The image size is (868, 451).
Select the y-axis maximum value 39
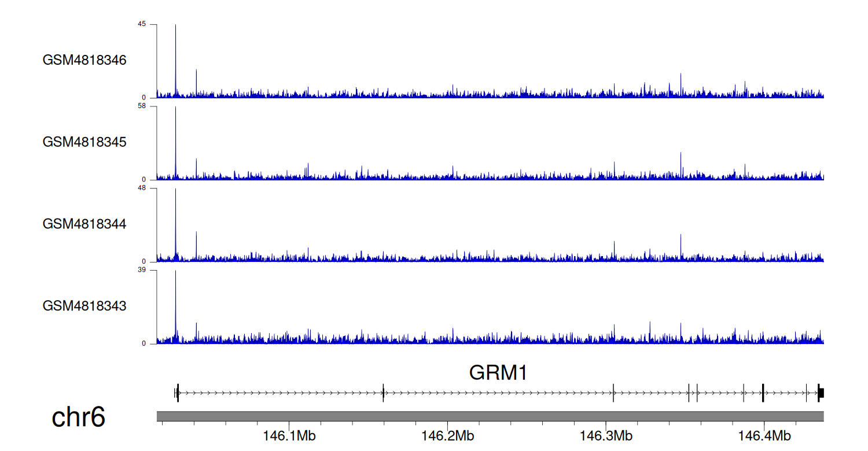[142, 270]
